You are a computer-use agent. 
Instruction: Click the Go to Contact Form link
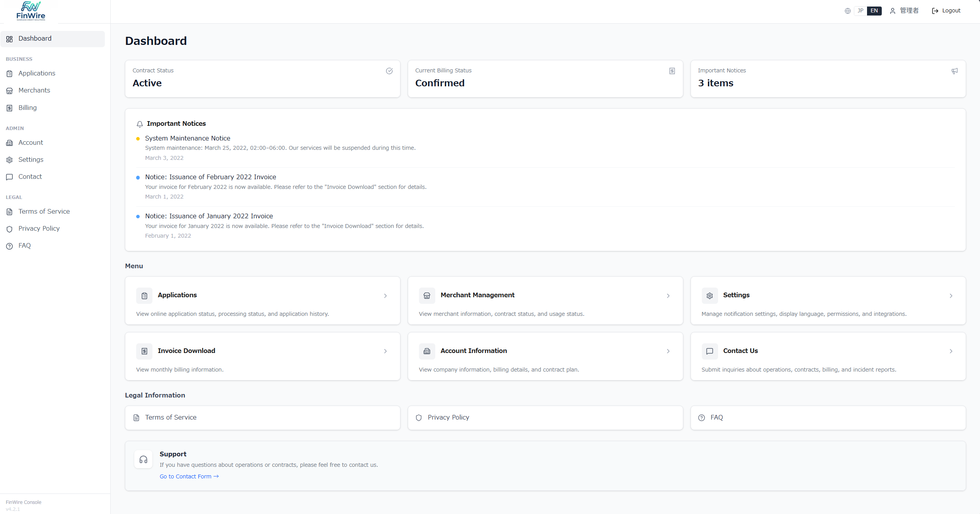(189, 476)
